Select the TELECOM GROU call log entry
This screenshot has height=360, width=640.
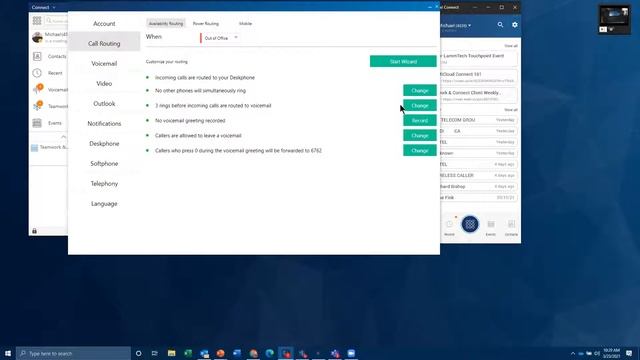[478, 120]
